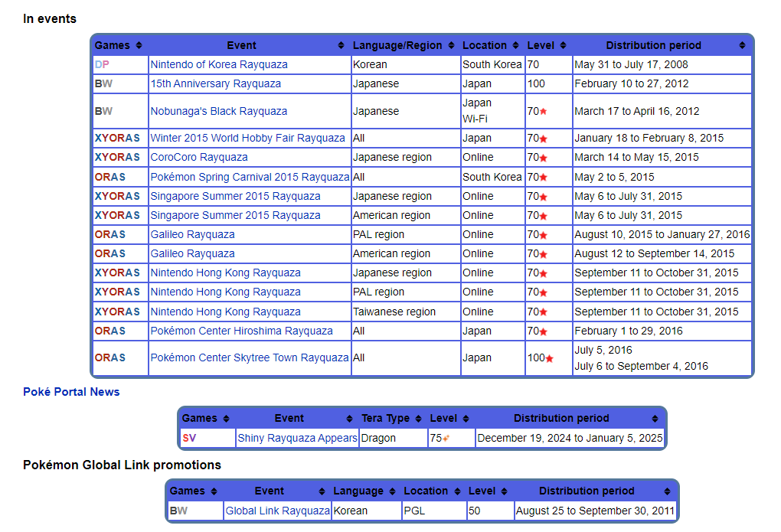
Task: Open Galileo Rayquaza American region link
Action: 193,254
